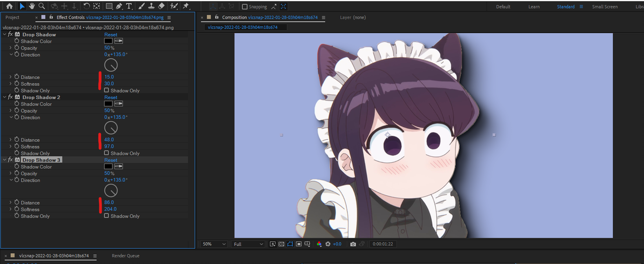644x264 pixels.
Task: Switch to the Default workspace
Action: click(x=503, y=6)
